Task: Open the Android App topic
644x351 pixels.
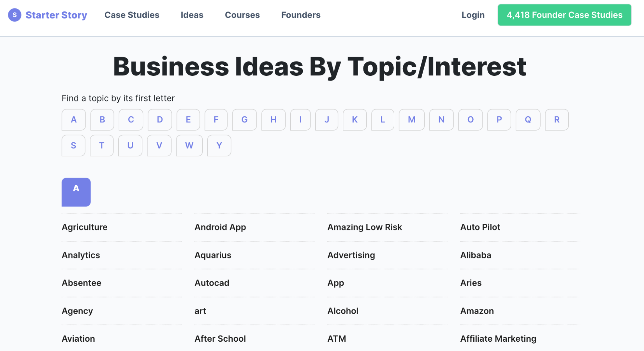Action: 220,227
